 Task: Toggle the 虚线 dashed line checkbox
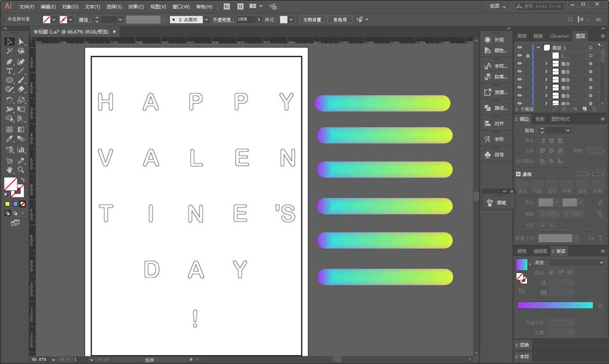point(519,174)
